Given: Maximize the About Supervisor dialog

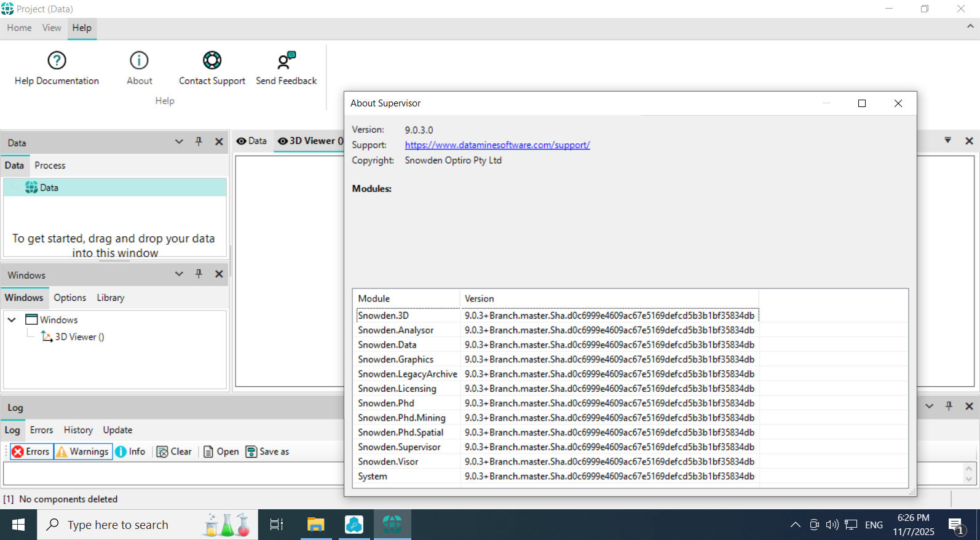Looking at the screenshot, I should click(x=862, y=103).
